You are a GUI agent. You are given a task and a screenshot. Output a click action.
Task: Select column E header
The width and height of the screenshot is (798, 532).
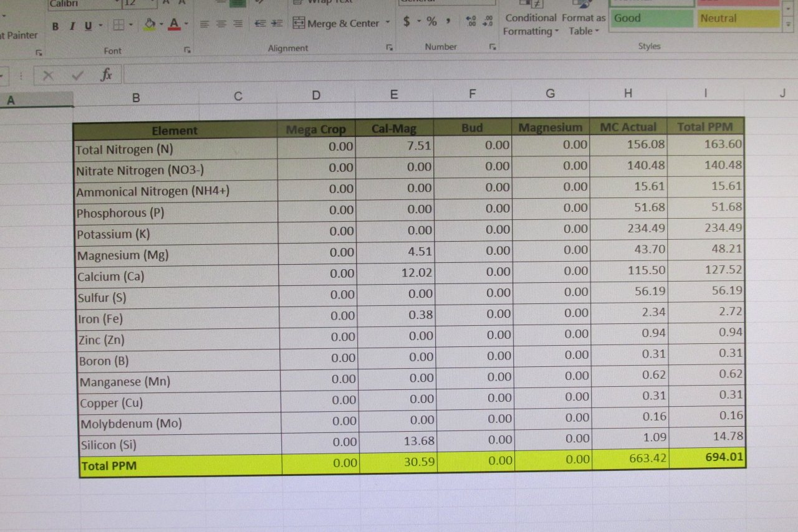pos(394,95)
